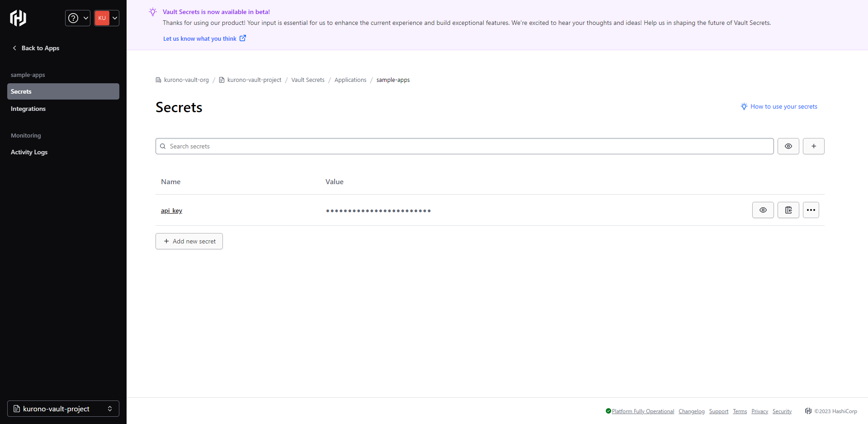This screenshot has width=868, height=424.
Task: Click the Value column header
Action: (335, 181)
